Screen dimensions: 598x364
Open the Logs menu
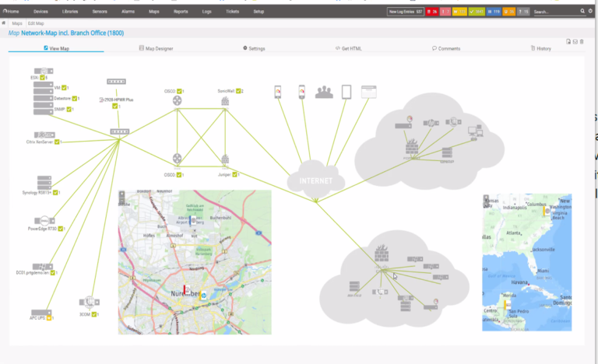click(x=206, y=12)
